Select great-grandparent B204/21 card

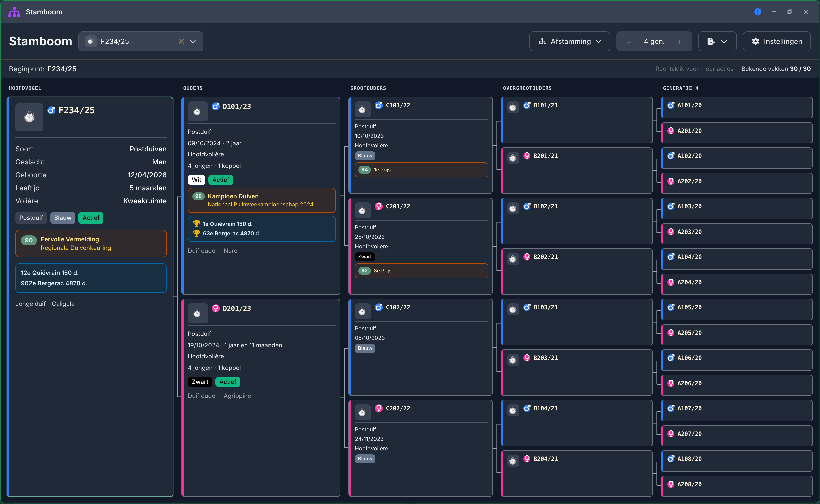click(x=577, y=473)
